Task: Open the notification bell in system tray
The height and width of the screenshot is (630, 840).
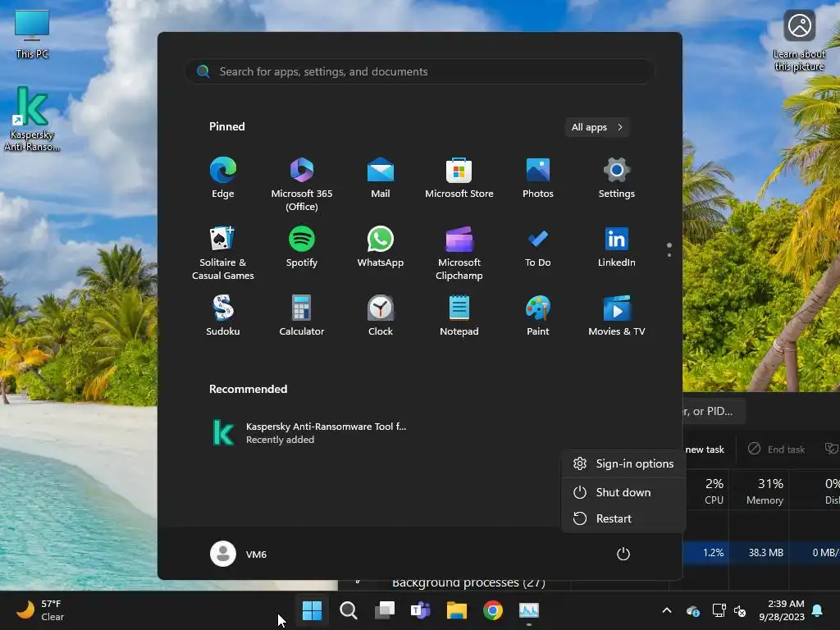Action: [x=818, y=610]
